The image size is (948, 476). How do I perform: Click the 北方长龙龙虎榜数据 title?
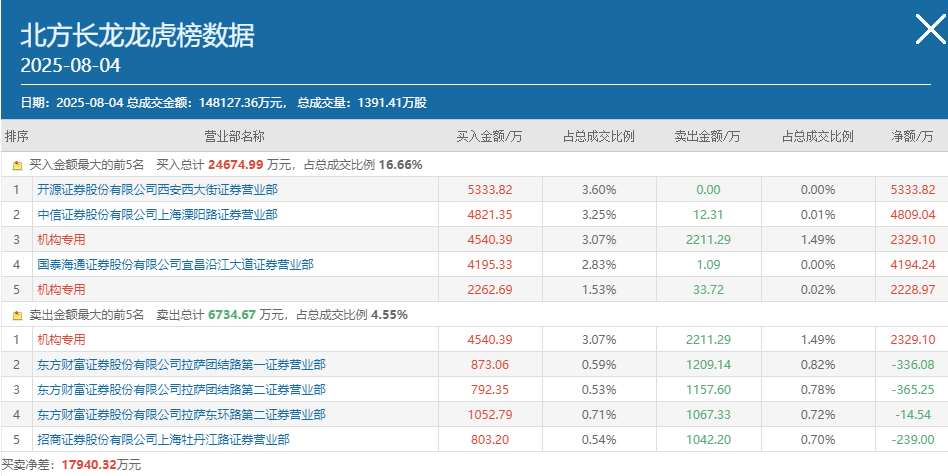pos(138,36)
